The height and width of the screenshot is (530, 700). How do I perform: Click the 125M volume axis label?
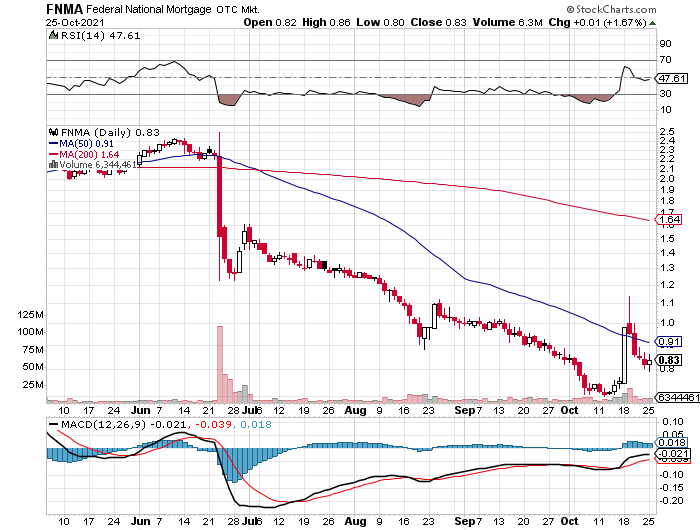[31, 315]
